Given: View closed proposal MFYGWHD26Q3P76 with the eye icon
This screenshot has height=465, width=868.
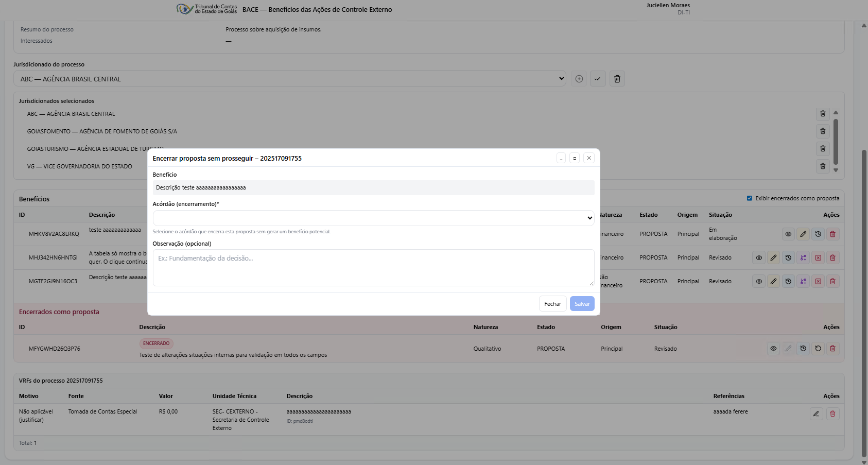Looking at the screenshot, I should coord(773,349).
